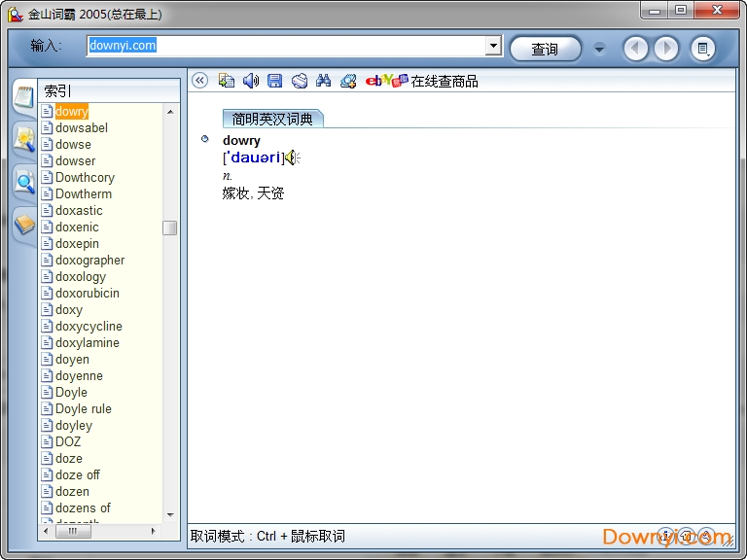Click the print icon in toolbar

tap(300, 81)
